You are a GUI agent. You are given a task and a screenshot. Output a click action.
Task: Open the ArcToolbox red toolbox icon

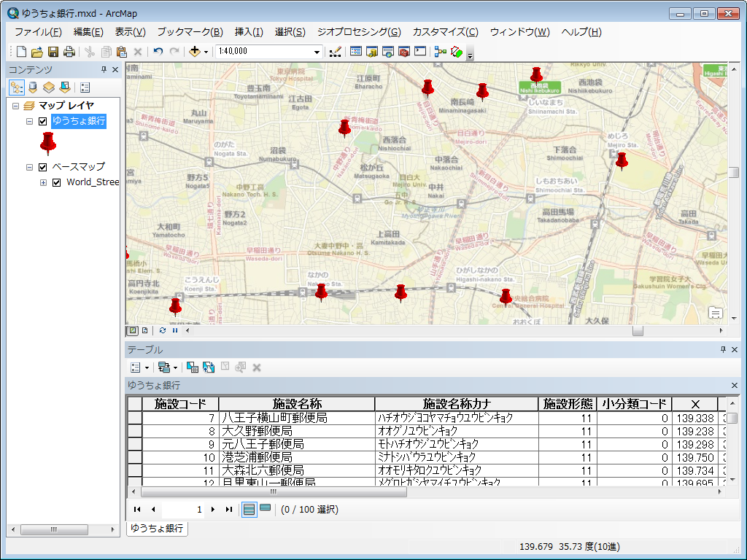(x=404, y=52)
